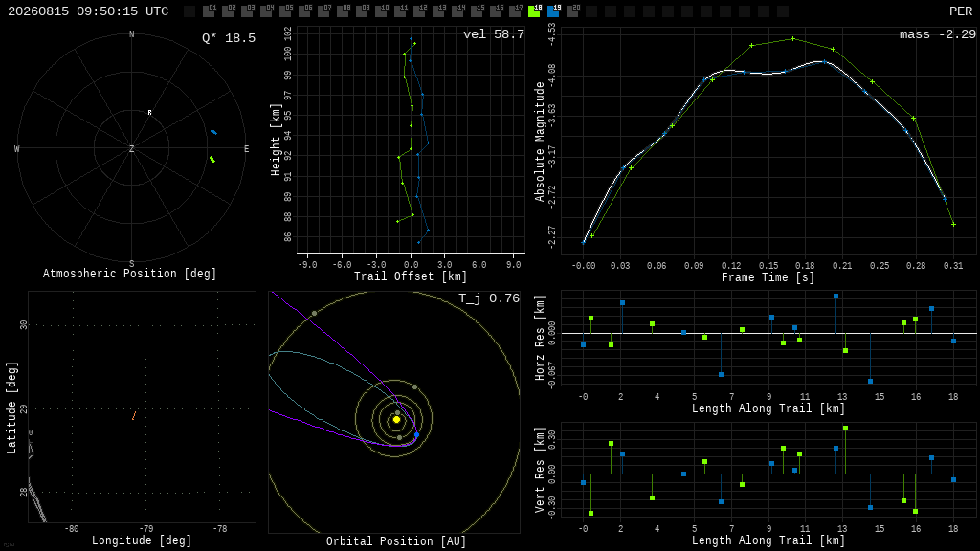Click the mass -2.29 value label
Viewport: 980px width, 551px height.
(938, 34)
